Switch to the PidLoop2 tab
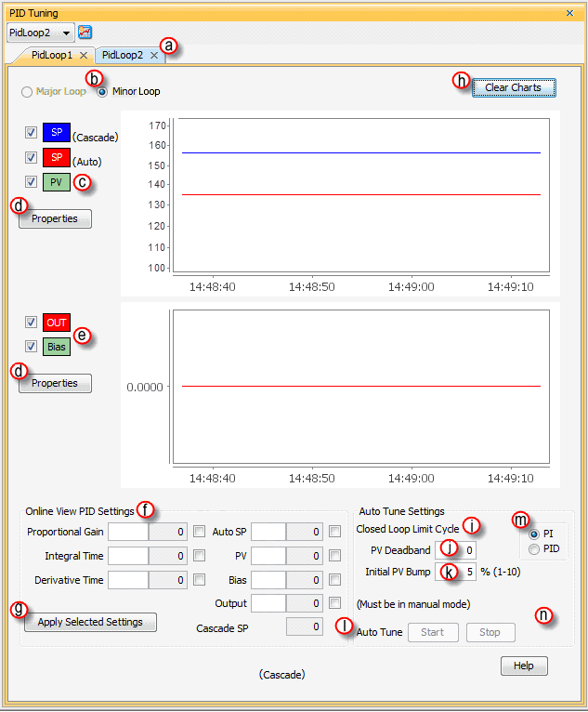Screen dimensions: 588x712 pyautogui.click(x=123, y=56)
